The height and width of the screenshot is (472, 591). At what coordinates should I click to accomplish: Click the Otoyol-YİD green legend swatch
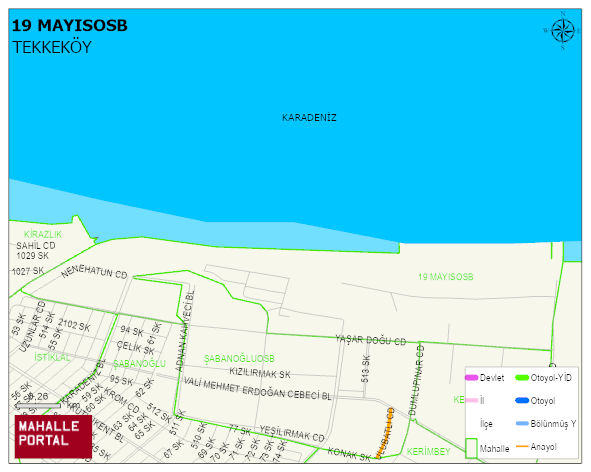(522, 377)
